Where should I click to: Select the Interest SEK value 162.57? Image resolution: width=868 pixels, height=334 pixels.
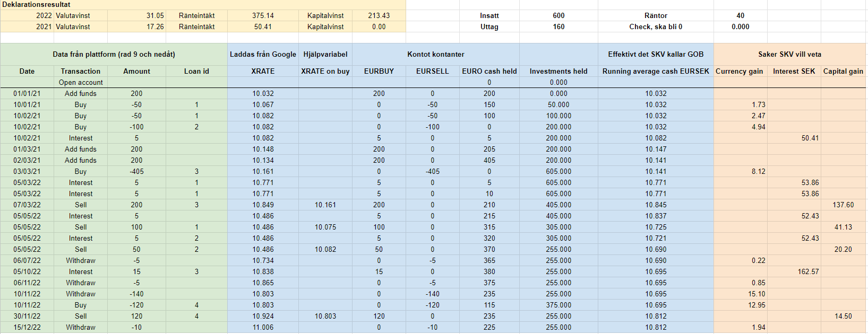coord(808,271)
